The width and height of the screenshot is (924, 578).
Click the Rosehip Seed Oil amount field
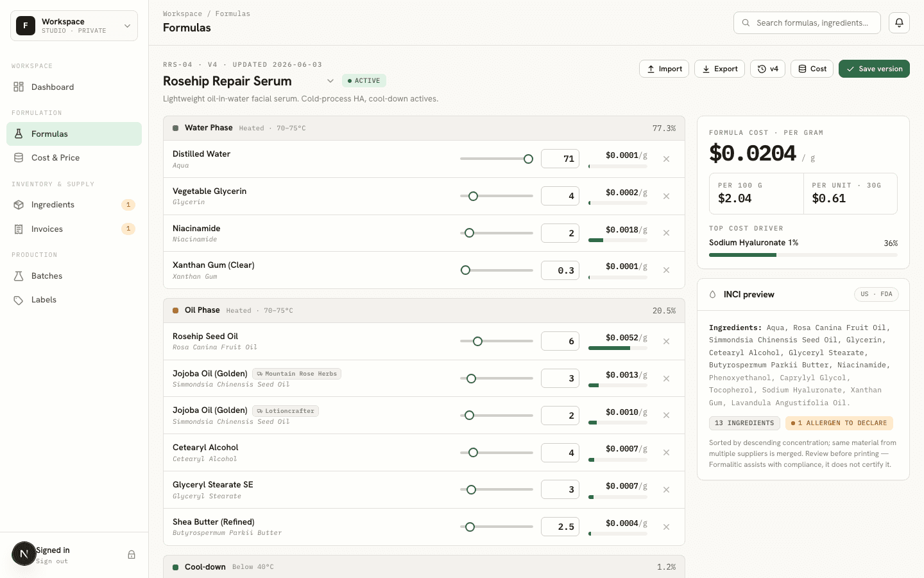click(x=560, y=341)
